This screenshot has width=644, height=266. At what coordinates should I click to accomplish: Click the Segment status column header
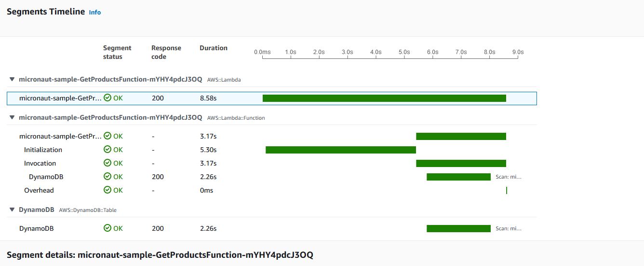tap(117, 52)
